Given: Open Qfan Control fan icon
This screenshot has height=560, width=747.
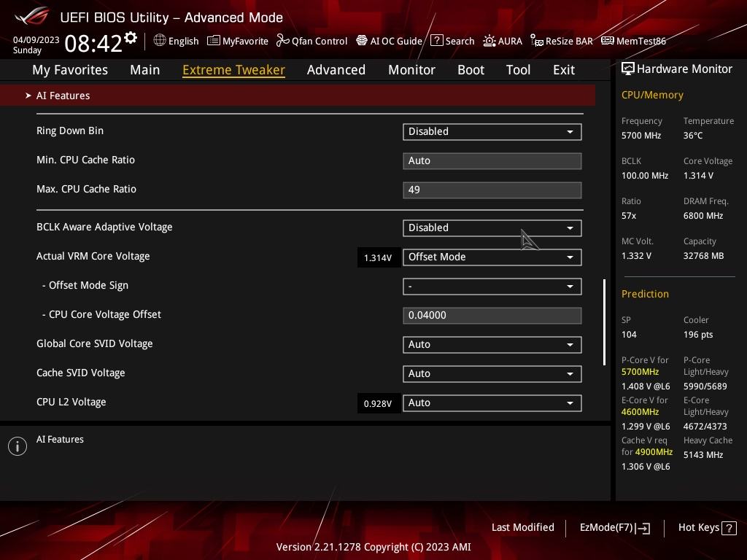Looking at the screenshot, I should (282, 41).
